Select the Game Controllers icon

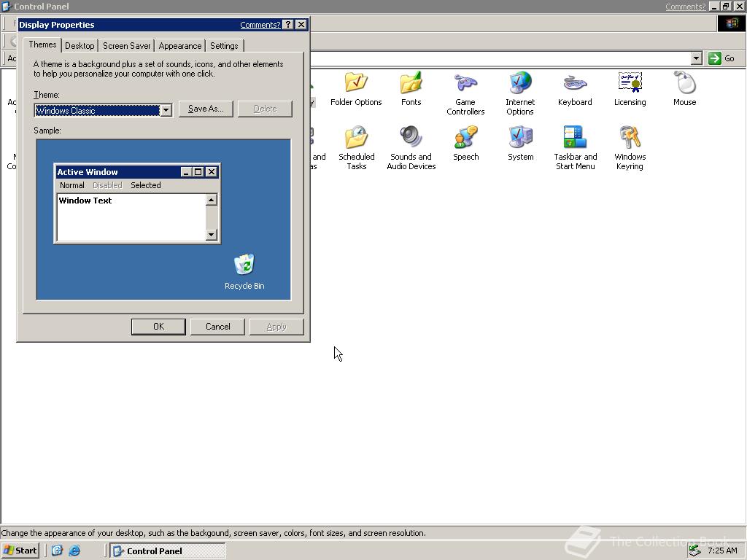pos(465,93)
